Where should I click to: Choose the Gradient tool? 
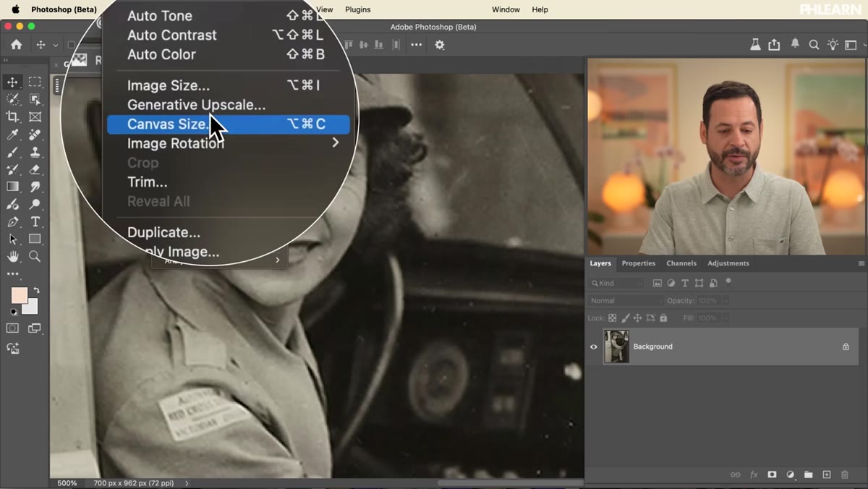(12, 187)
